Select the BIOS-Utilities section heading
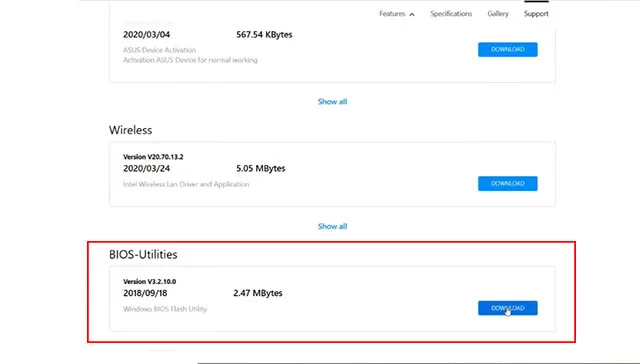 pyautogui.click(x=143, y=255)
